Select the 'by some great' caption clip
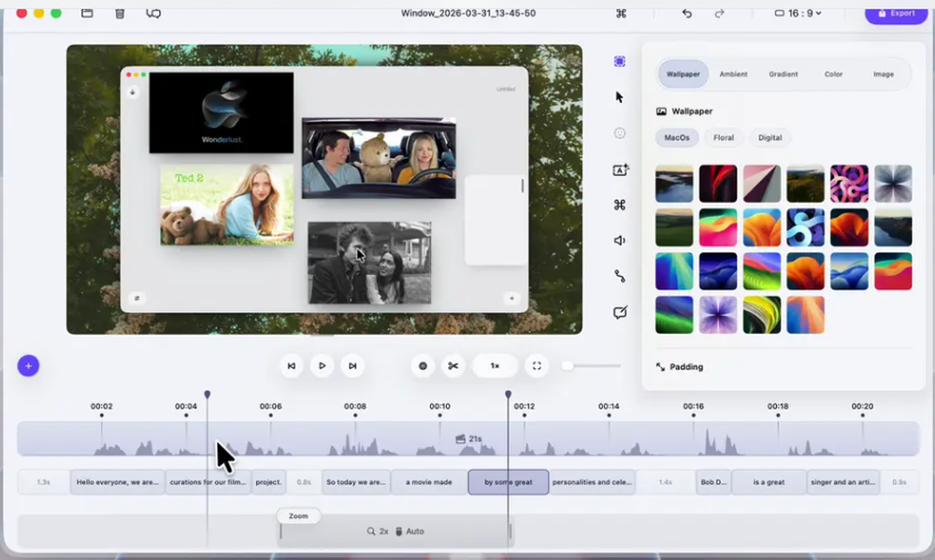935x560 pixels. [508, 481]
